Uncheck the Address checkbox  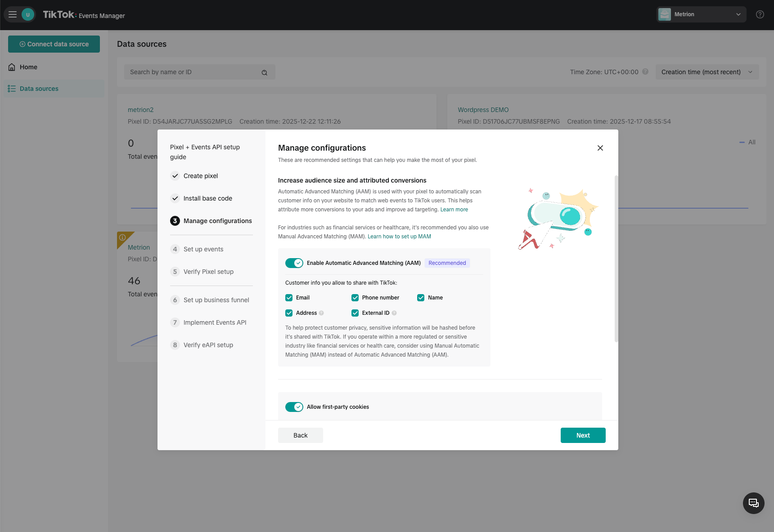(x=289, y=313)
